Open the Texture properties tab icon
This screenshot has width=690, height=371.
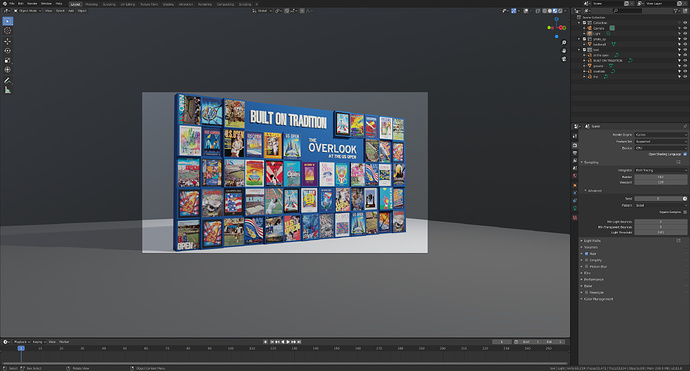(575, 217)
